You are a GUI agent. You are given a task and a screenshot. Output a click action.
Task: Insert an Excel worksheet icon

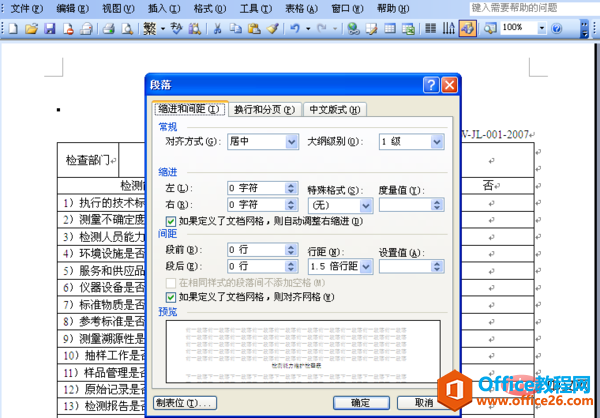408,29
